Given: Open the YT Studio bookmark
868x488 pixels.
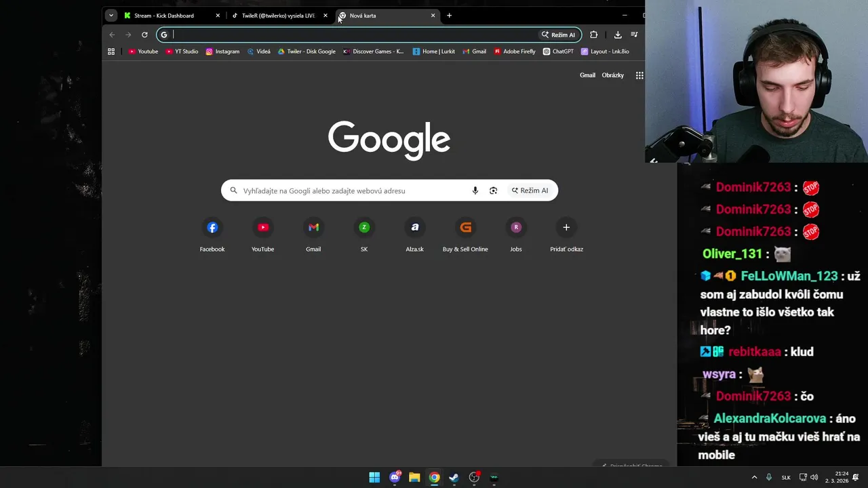Looking at the screenshot, I should [x=182, y=52].
